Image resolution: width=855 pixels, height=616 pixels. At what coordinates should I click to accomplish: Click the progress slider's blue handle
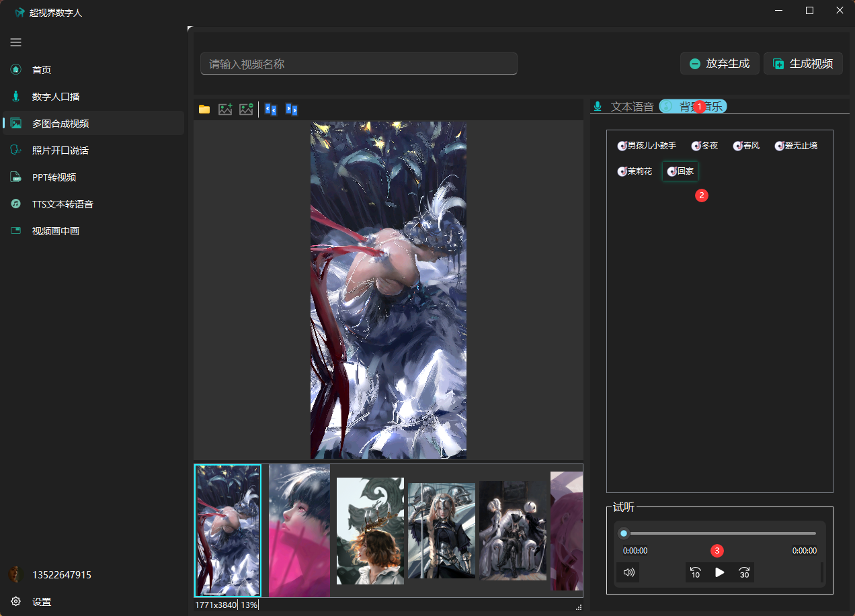coord(624,533)
